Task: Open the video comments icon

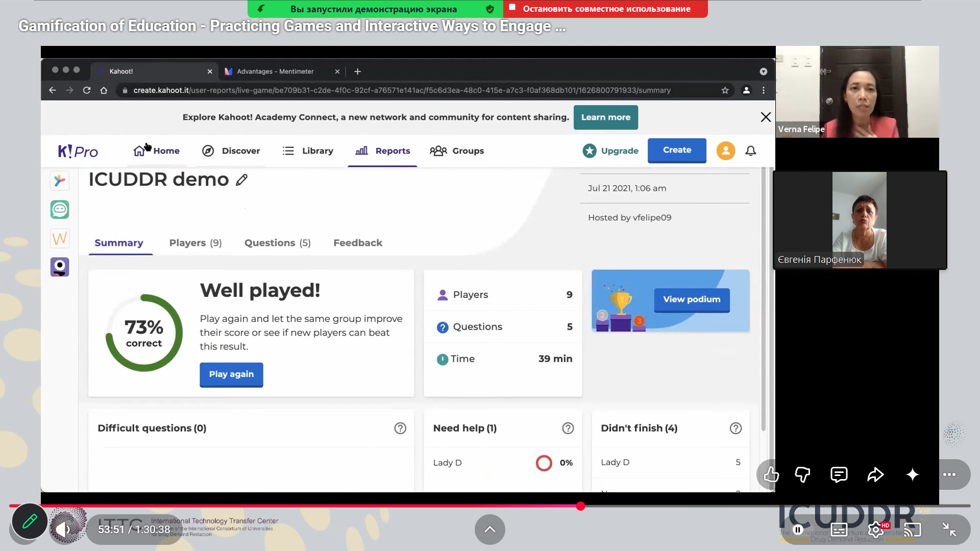Action: tap(839, 475)
